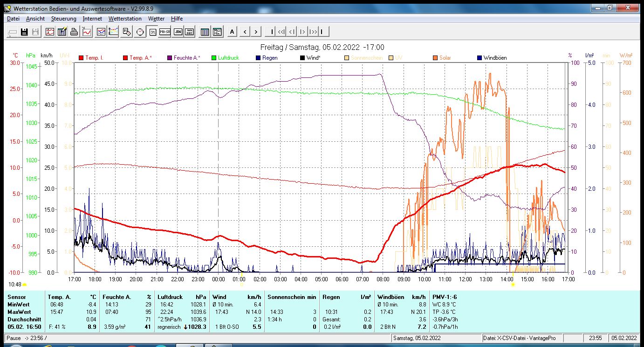Go to next period with '>' button

[256, 32]
